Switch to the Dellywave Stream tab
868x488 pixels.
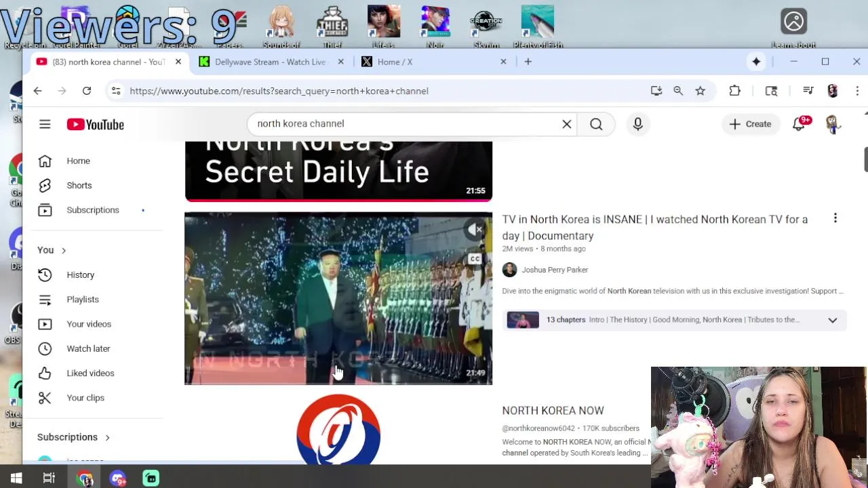(x=271, y=62)
